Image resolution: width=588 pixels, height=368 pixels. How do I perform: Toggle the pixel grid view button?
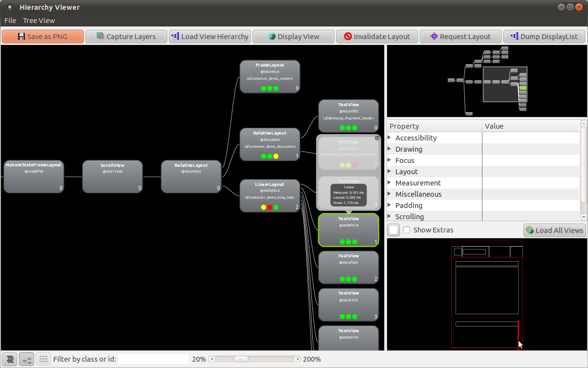pyautogui.click(x=43, y=359)
